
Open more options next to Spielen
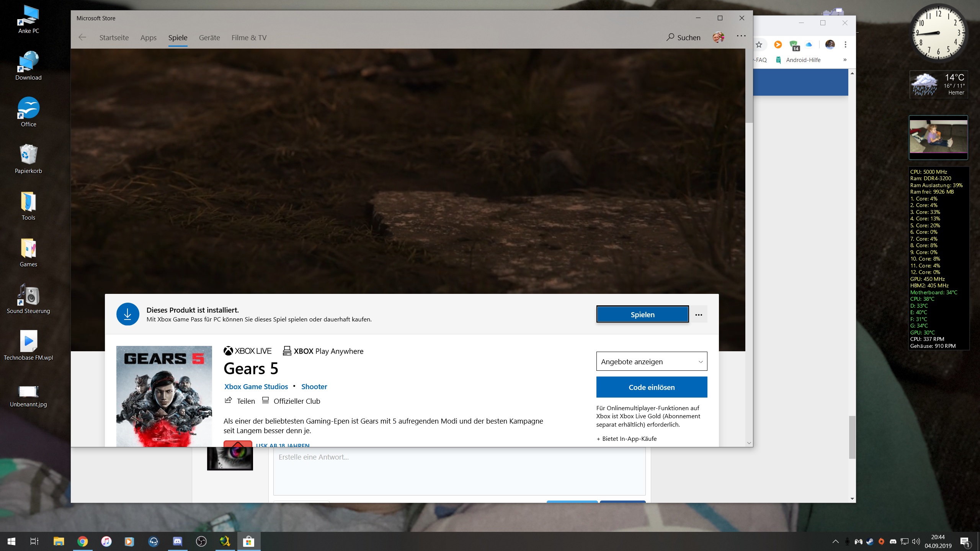pyautogui.click(x=699, y=315)
